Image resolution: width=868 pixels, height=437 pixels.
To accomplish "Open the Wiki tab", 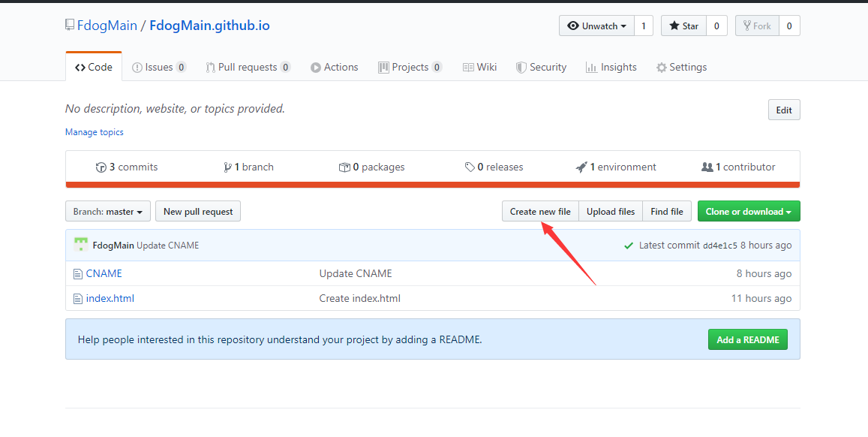I will [479, 67].
